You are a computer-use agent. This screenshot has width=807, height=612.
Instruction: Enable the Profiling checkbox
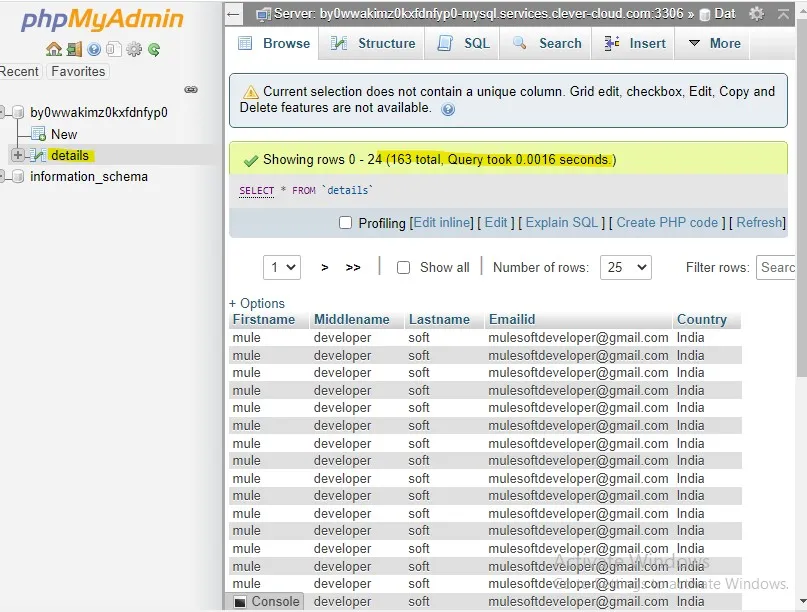345,223
